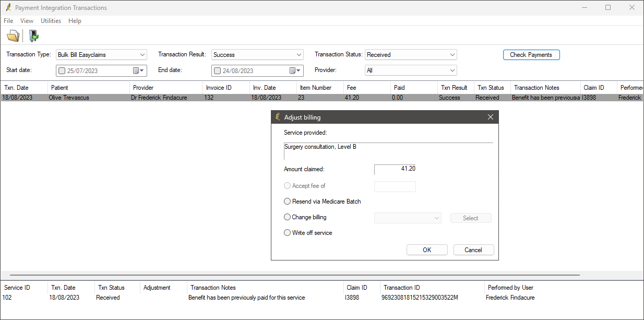
Task: Click invoice ID 132 cell
Action: tap(209, 98)
